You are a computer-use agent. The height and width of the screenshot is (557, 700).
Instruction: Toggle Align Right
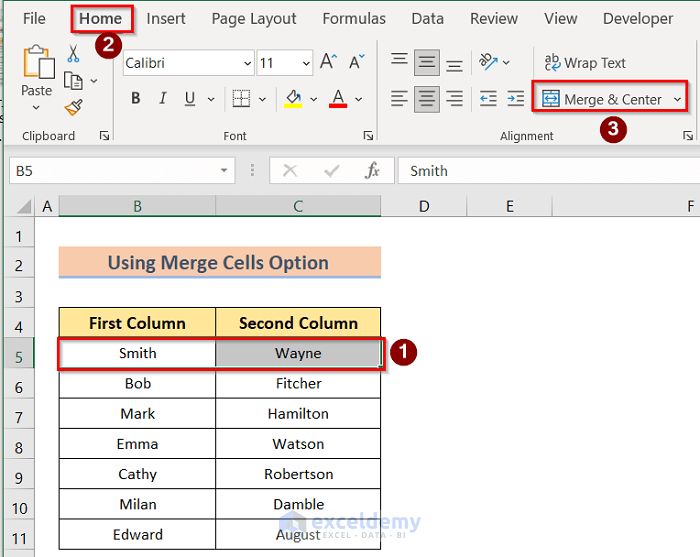454,99
